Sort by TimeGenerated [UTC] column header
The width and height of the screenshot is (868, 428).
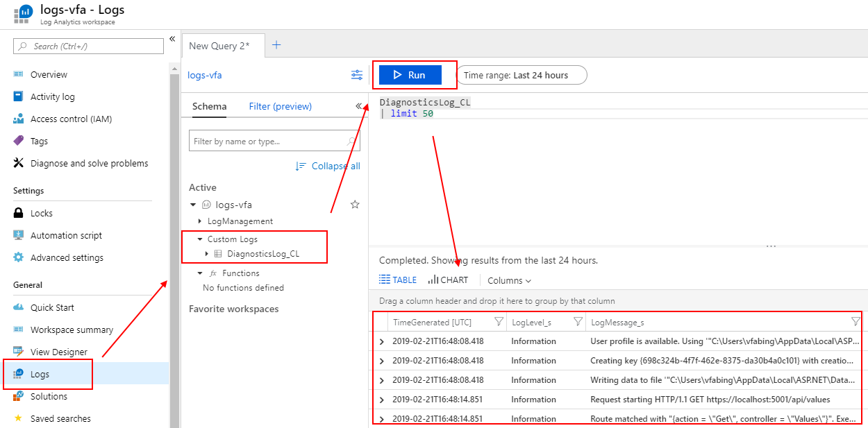pyautogui.click(x=432, y=323)
